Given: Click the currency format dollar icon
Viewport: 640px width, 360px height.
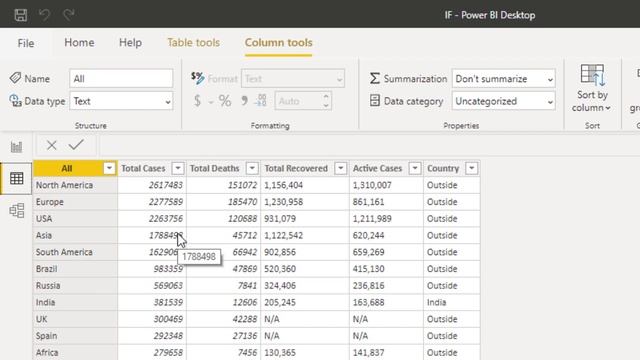Looking at the screenshot, I should pyautogui.click(x=197, y=101).
